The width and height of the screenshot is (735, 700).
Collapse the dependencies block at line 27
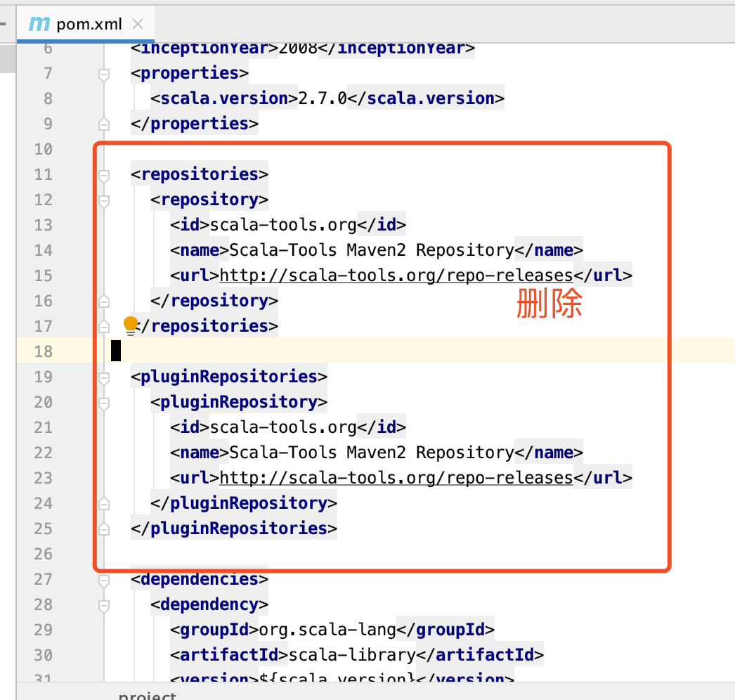pyautogui.click(x=104, y=580)
